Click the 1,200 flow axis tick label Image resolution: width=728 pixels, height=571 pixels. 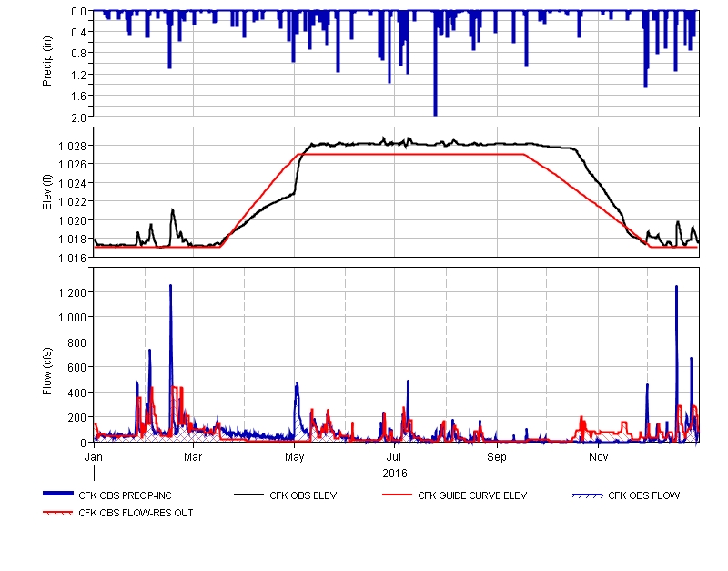pyautogui.click(x=72, y=292)
